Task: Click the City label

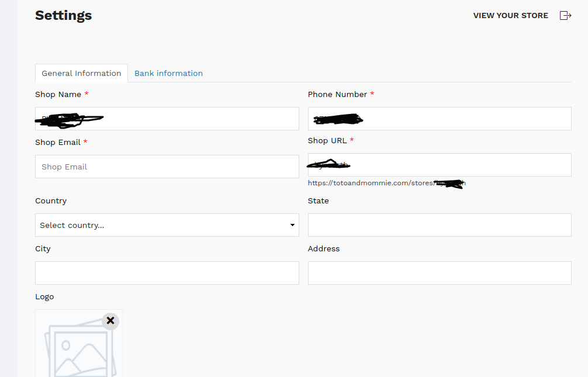Action: point(43,249)
